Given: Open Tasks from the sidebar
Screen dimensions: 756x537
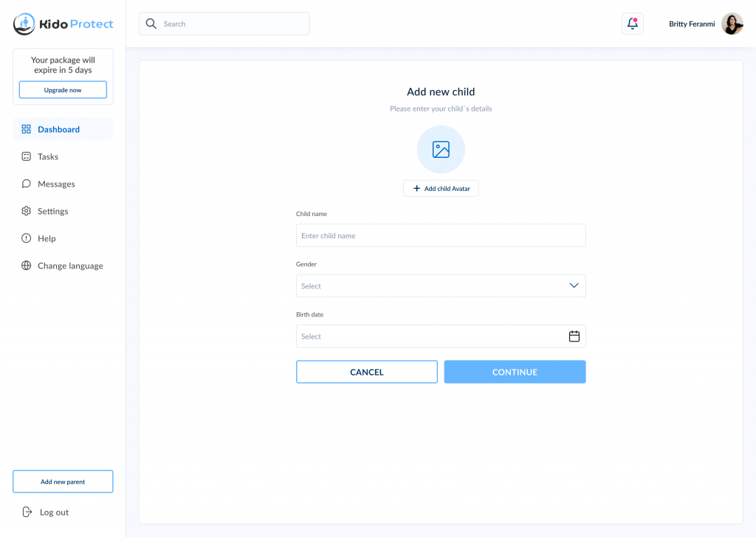Looking at the screenshot, I should (x=48, y=156).
